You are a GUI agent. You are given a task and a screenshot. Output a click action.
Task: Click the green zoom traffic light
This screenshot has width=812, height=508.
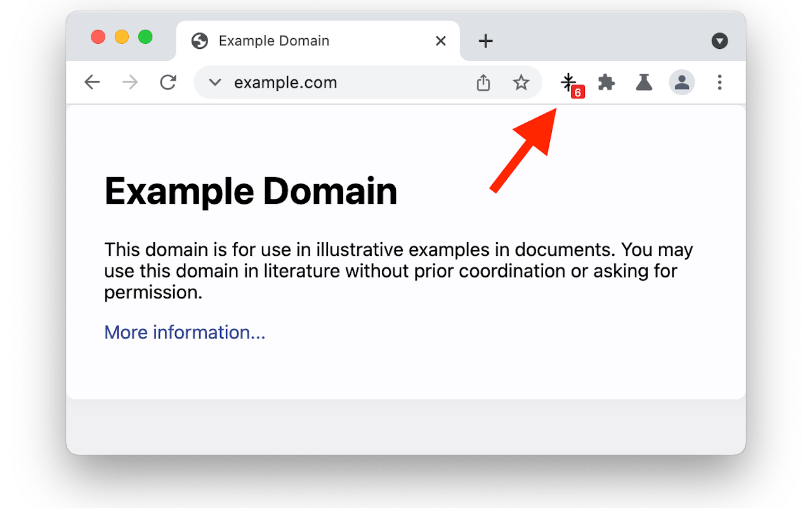click(x=147, y=37)
